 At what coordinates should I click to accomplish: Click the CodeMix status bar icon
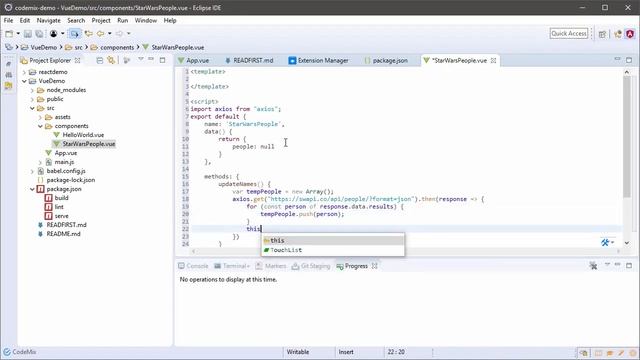point(7,352)
